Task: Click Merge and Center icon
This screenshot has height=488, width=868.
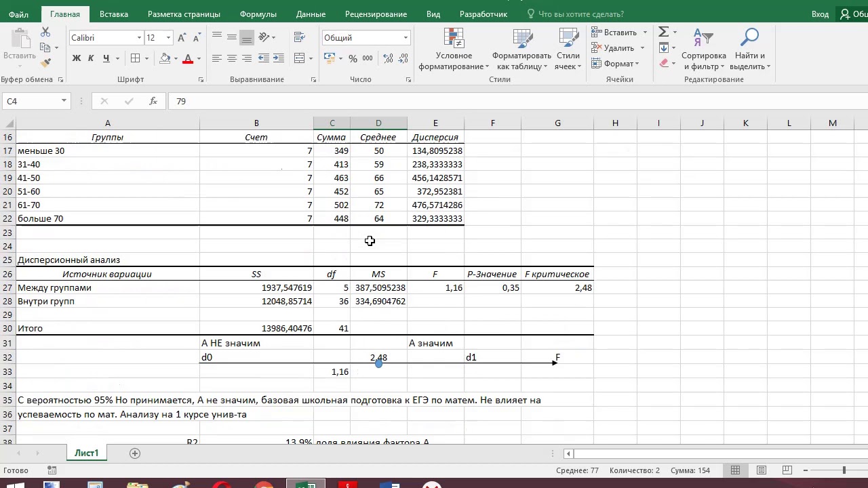Action: click(x=300, y=58)
